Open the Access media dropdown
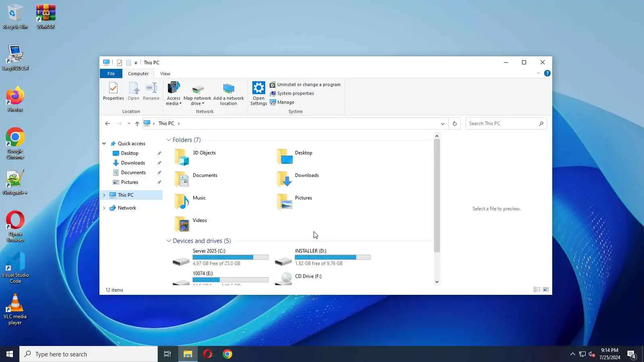The image size is (644, 362). (x=173, y=93)
